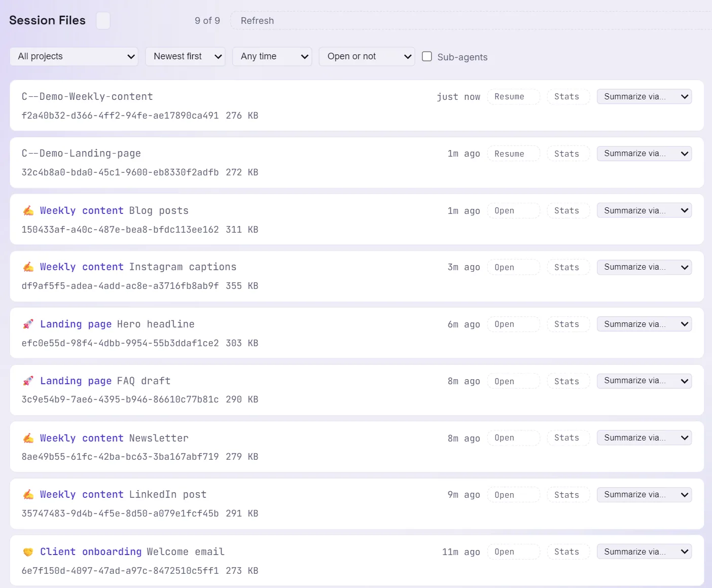712x588 pixels.
Task: Click the small square button beside Session Files
Action: click(x=103, y=21)
